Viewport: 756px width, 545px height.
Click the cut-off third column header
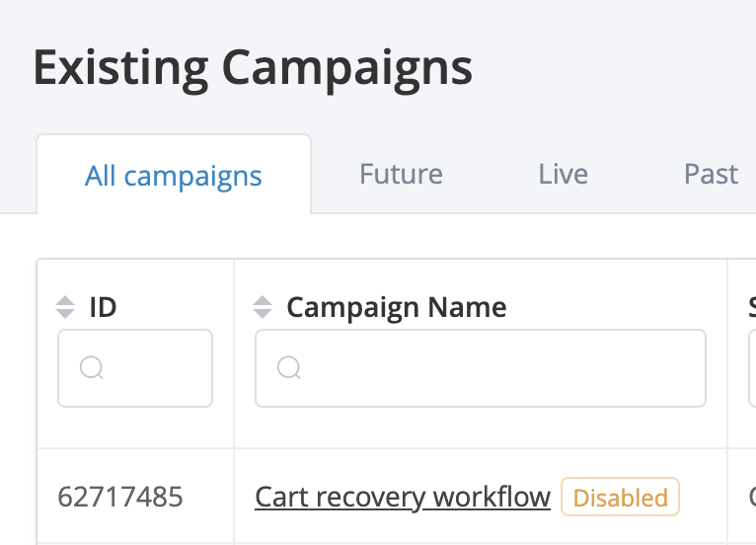(x=751, y=307)
